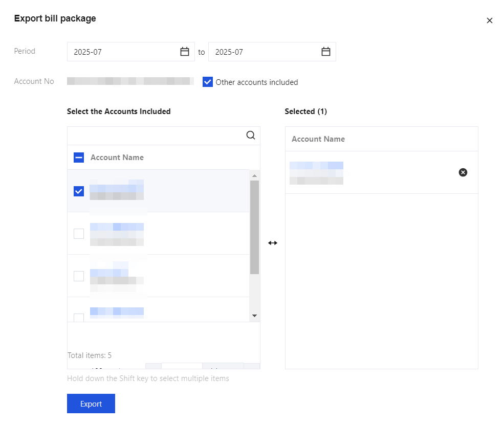Toggle the select-all Account Name checkbox
This screenshot has height=425, width=504.
coord(79,158)
